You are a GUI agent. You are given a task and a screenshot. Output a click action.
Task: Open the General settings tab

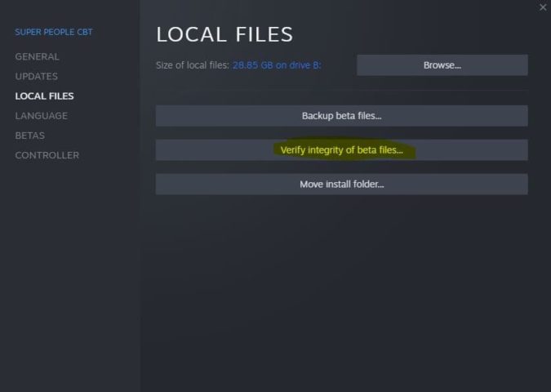pyautogui.click(x=37, y=56)
